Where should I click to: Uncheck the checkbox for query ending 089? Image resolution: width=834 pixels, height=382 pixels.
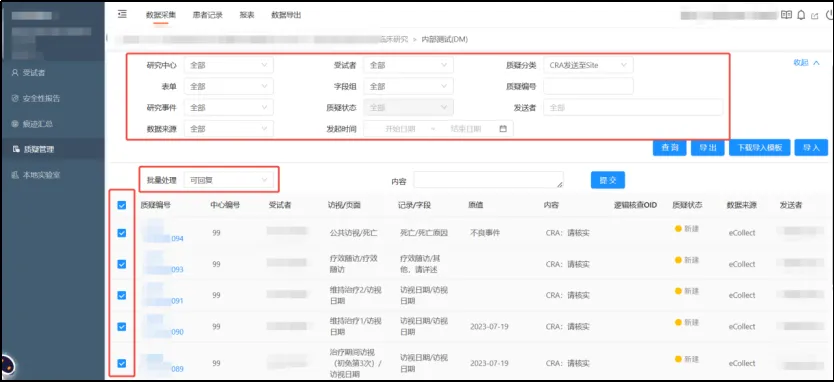121,363
